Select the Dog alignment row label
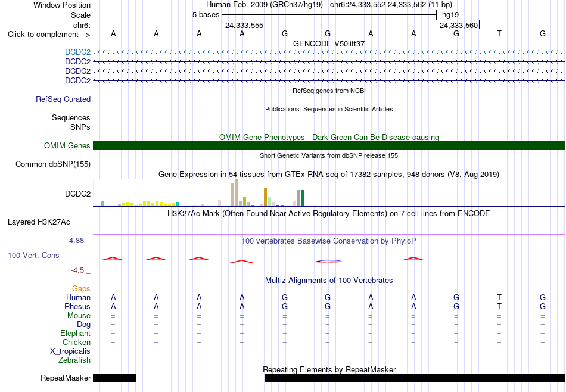This screenshot has height=392, width=566. pyautogui.click(x=83, y=325)
